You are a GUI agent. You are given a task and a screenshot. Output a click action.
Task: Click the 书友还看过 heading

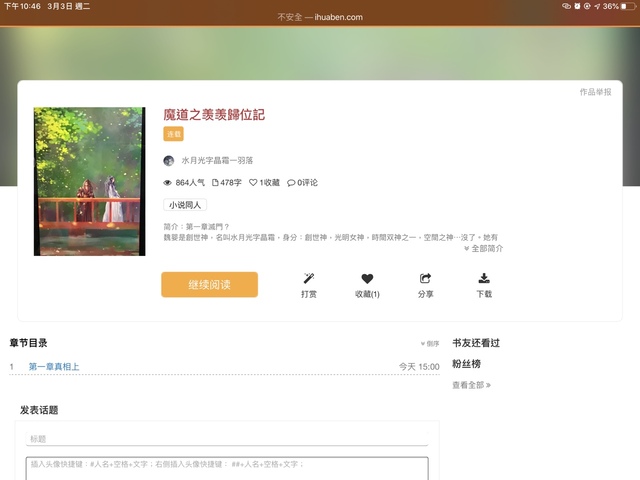point(476,343)
